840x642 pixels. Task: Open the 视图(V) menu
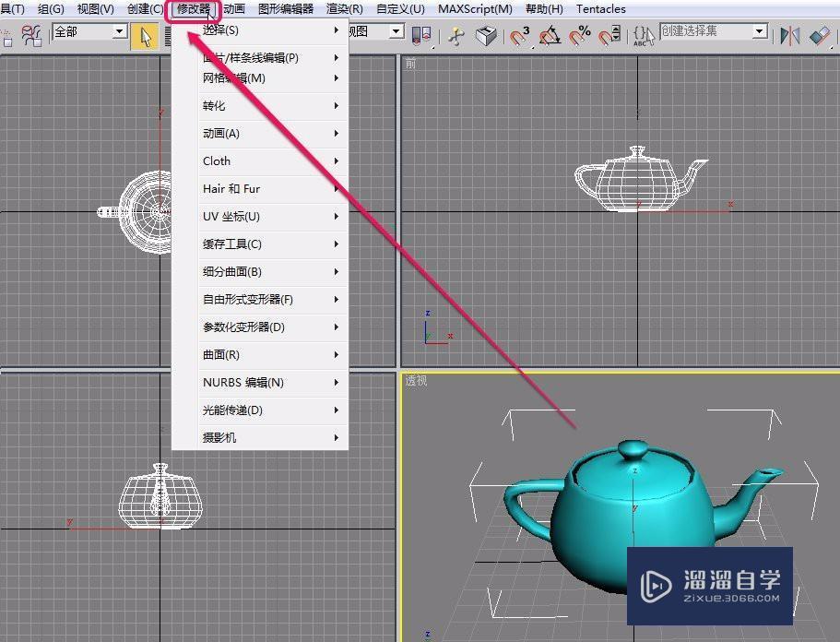pos(95,8)
